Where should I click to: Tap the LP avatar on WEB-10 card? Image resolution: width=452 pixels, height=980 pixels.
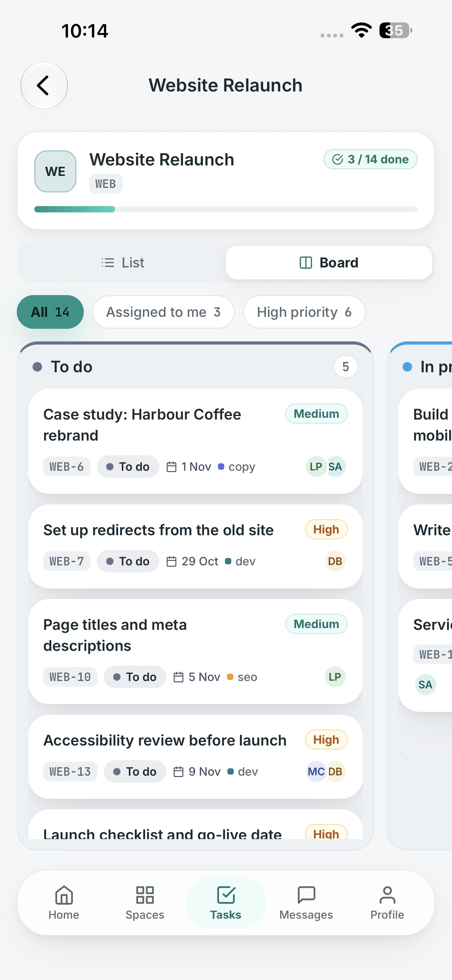pyautogui.click(x=335, y=677)
